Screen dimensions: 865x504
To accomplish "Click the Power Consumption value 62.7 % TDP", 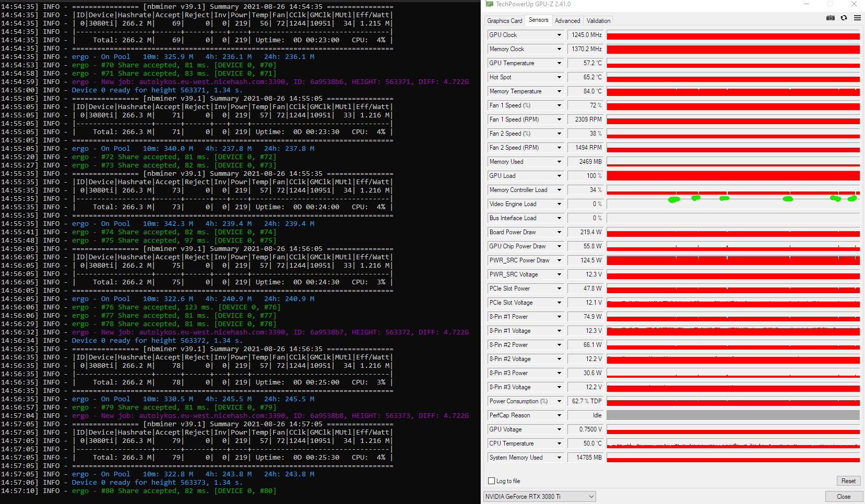I will 586,401.
